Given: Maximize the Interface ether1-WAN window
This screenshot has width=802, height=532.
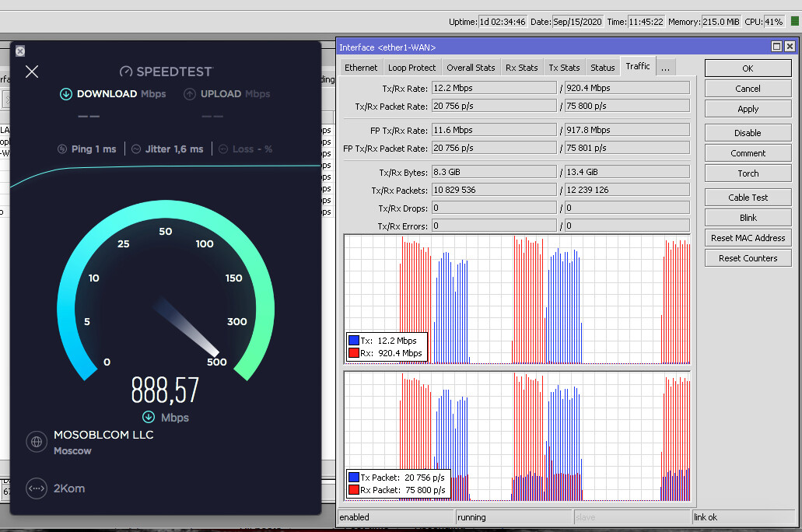Looking at the screenshot, I should point(776,47).
